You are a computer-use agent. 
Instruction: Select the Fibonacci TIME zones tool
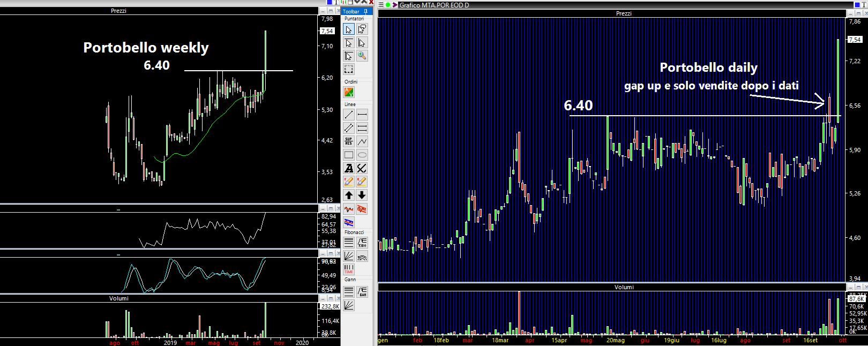point(349,269)
